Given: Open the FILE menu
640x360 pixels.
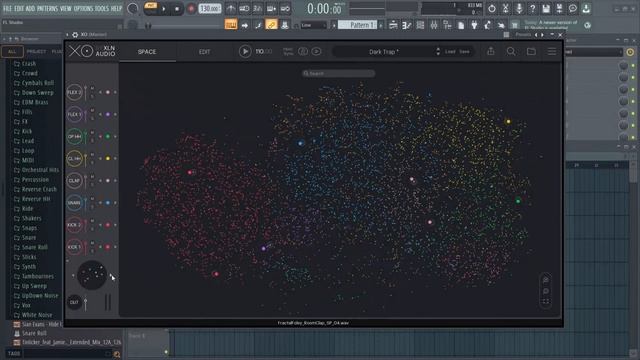Looking at the screenshot, I should 7,8.
